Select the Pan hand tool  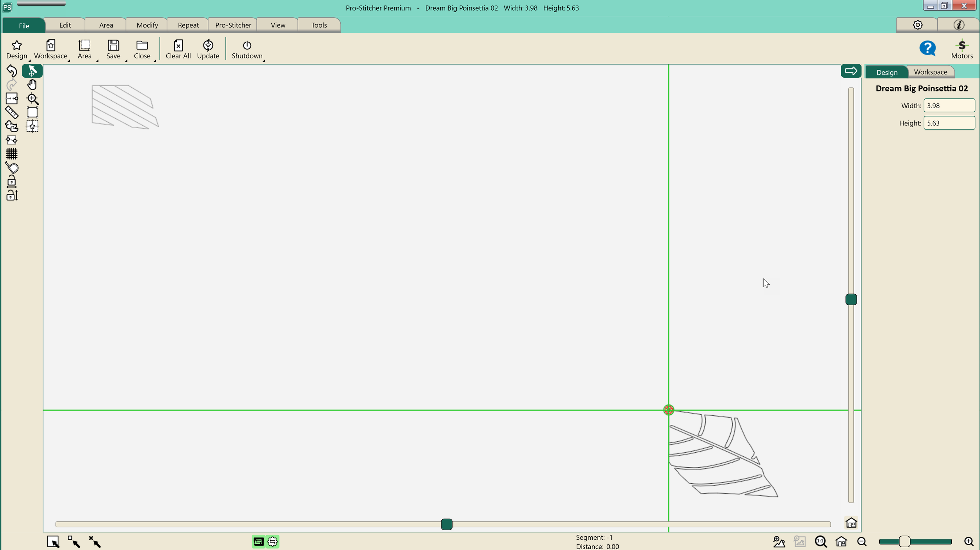tap(32, 85)
